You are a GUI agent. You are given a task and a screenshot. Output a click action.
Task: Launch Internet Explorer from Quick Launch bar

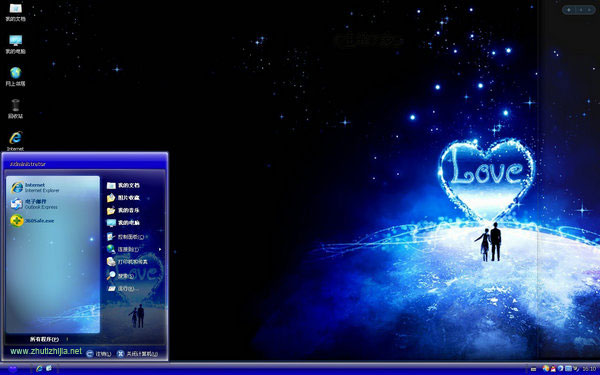click(x=39, y=368)
